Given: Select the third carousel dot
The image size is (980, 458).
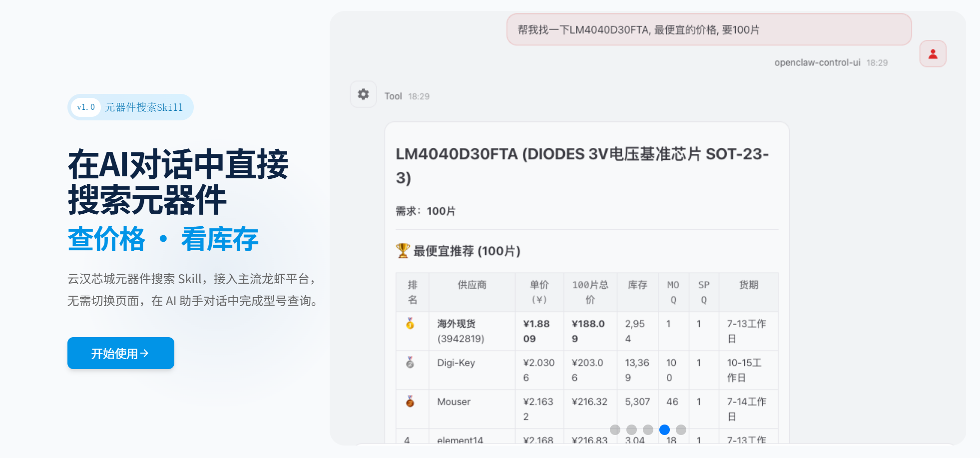Looking at the screenshot, I should [648, 430].
